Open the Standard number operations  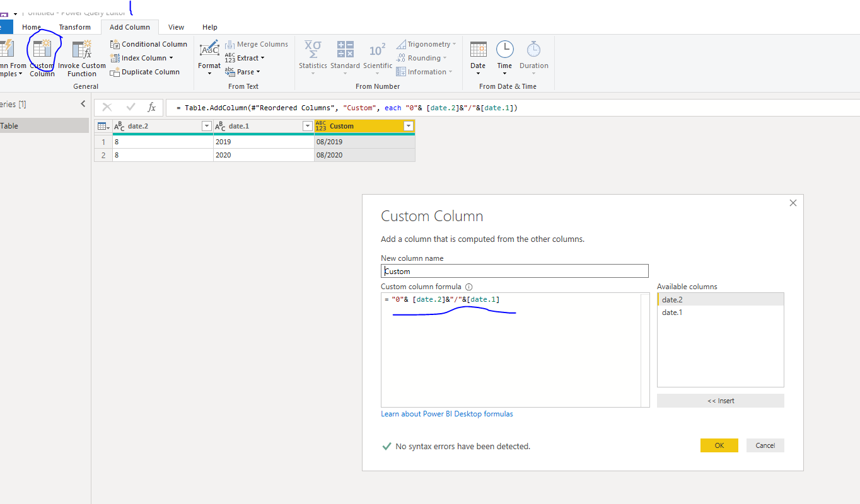tap(345, 58)
